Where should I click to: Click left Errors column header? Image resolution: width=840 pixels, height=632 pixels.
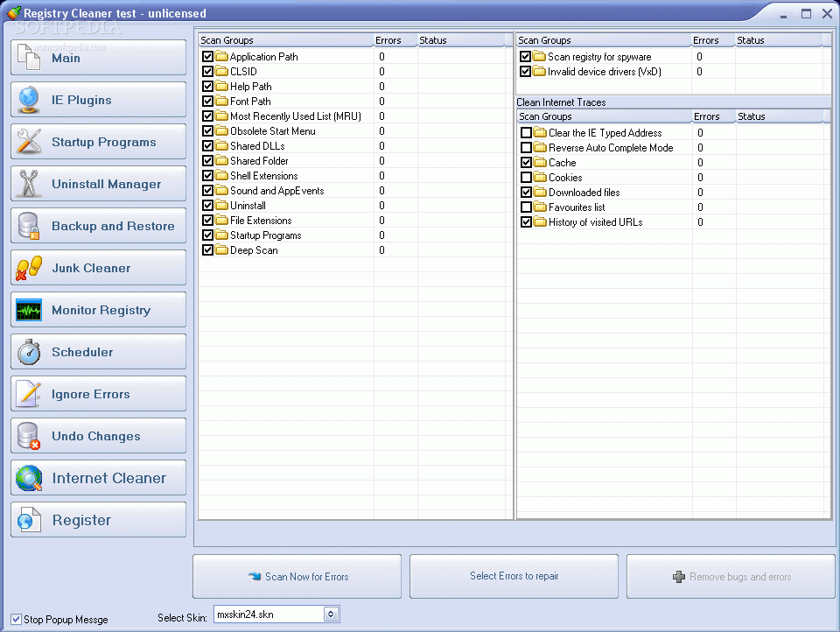[395, 40]
